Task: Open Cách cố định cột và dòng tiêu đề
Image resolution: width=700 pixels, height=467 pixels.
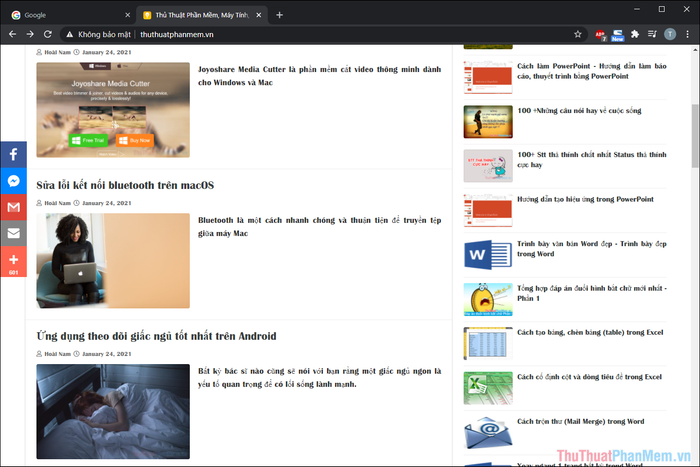Action: (589, 377)
